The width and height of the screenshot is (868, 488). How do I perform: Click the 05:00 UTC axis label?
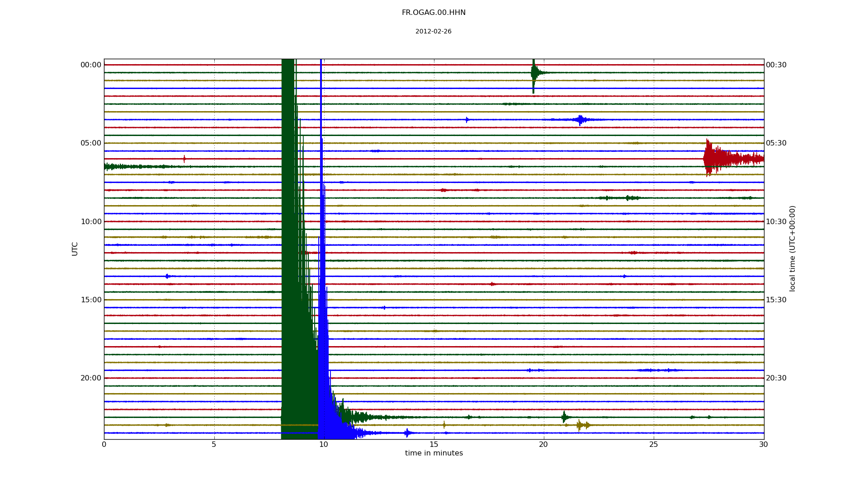coord(91,143)
